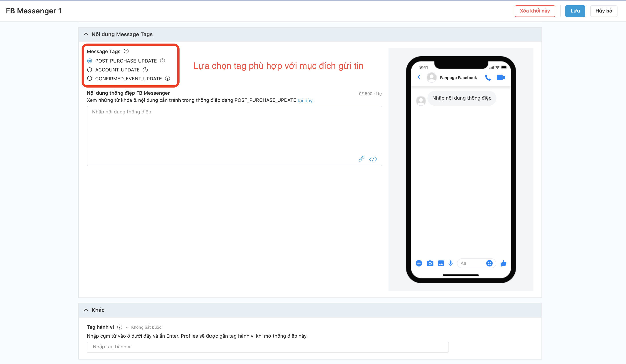The width and height of the screenshot is (626, 364).
Task: Select the ACCOUNT_UPDATE radio option
Action: [x=90, y=70]
